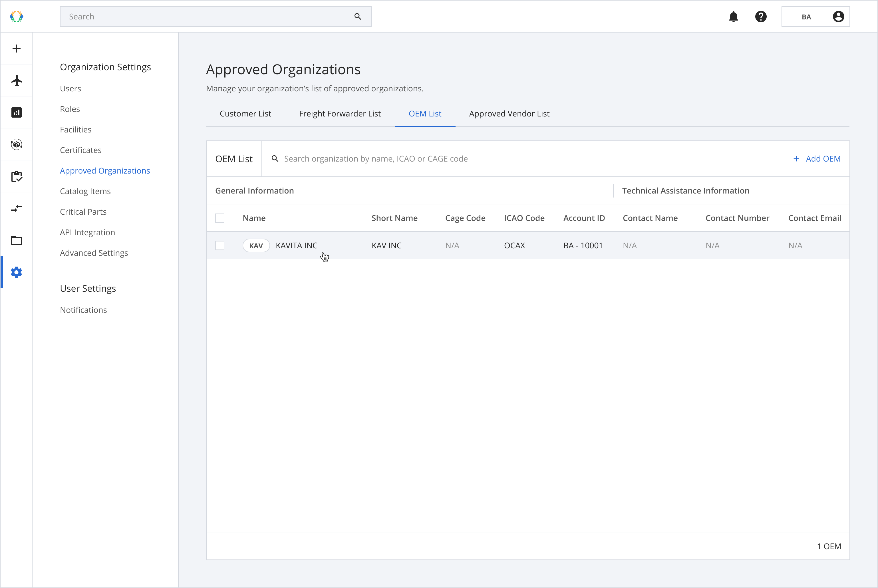Click the OCAX ICAO code cell

(514, 246)
